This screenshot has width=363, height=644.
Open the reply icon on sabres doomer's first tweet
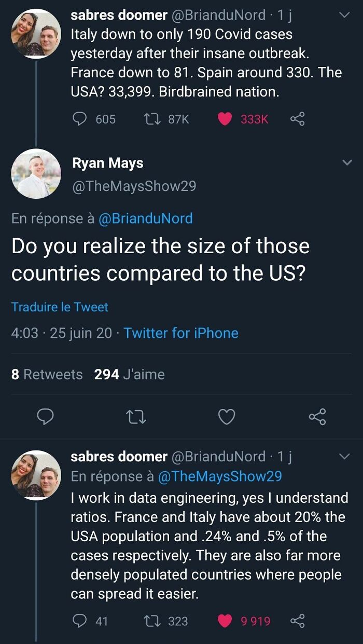point(79,119)
